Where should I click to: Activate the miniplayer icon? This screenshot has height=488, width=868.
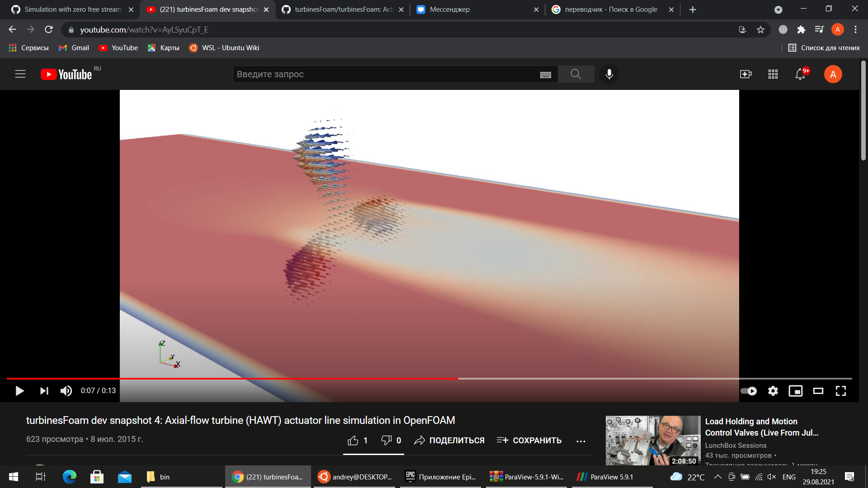797,391
